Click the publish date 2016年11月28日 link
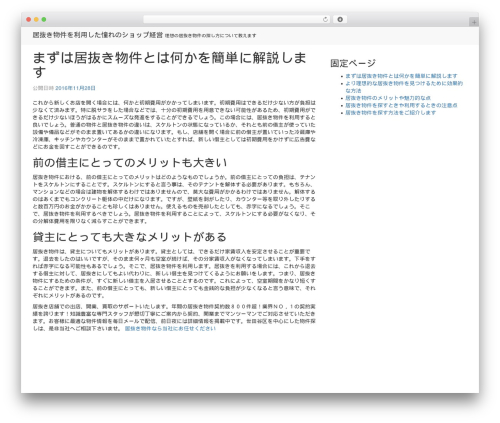500x423 pixels. pos(75,88)
